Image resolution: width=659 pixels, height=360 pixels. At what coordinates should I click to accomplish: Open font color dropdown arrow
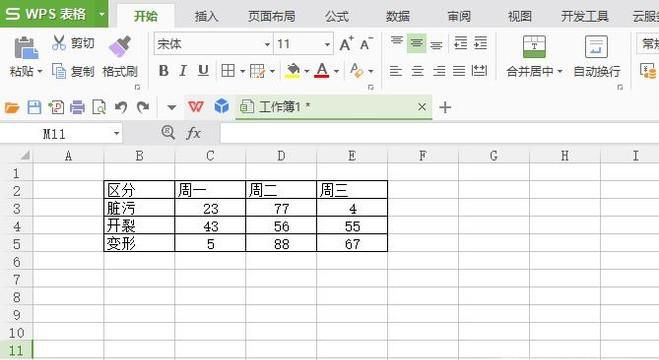pyautogui.click(x=336, y=71)
